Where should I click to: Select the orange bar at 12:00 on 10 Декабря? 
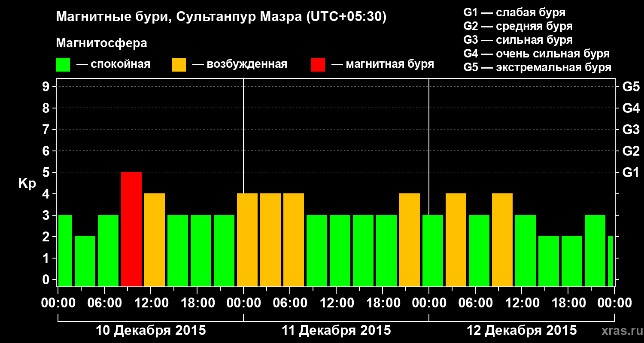click(x=155, y=240)
